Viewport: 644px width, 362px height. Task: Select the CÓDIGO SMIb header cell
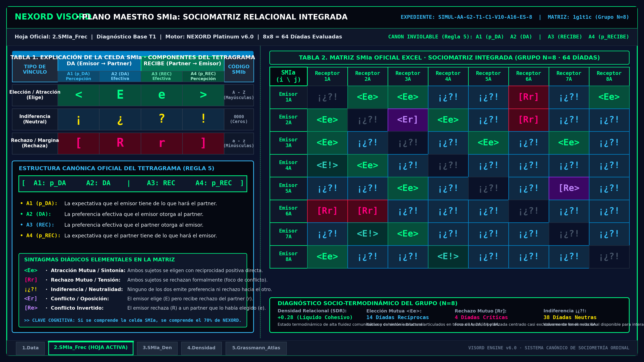point(239,69)
